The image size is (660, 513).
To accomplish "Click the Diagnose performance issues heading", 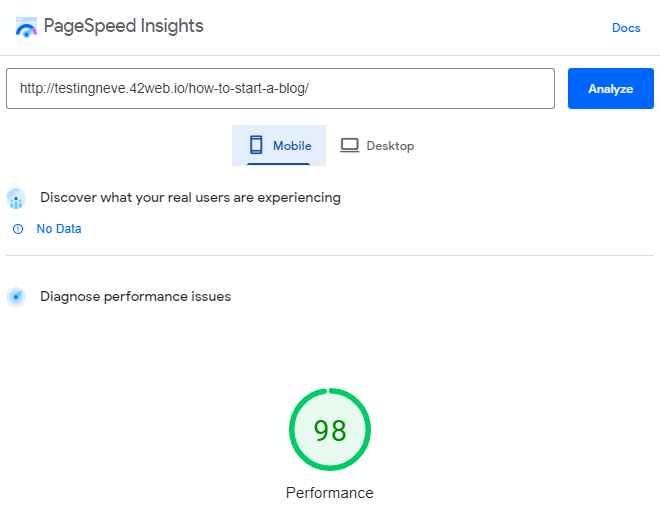I will click(x=136, y=296).
